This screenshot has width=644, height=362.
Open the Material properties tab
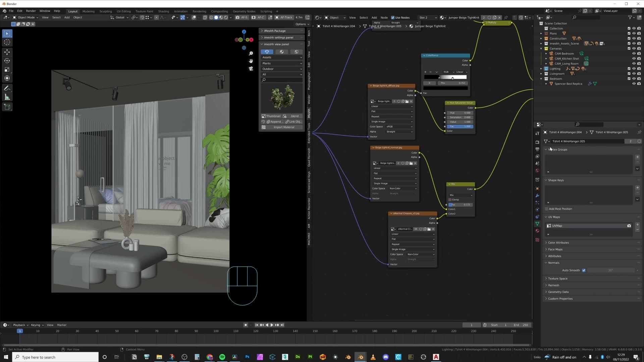pyautogui.click(x=537, y=231)
